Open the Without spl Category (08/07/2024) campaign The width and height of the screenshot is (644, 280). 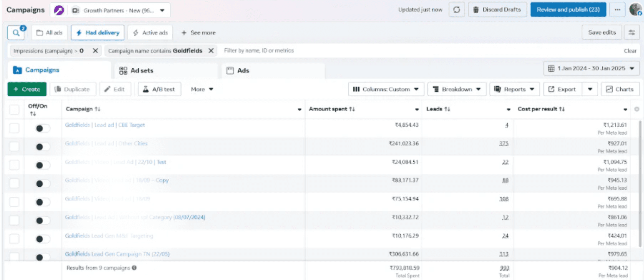point(135,217)
